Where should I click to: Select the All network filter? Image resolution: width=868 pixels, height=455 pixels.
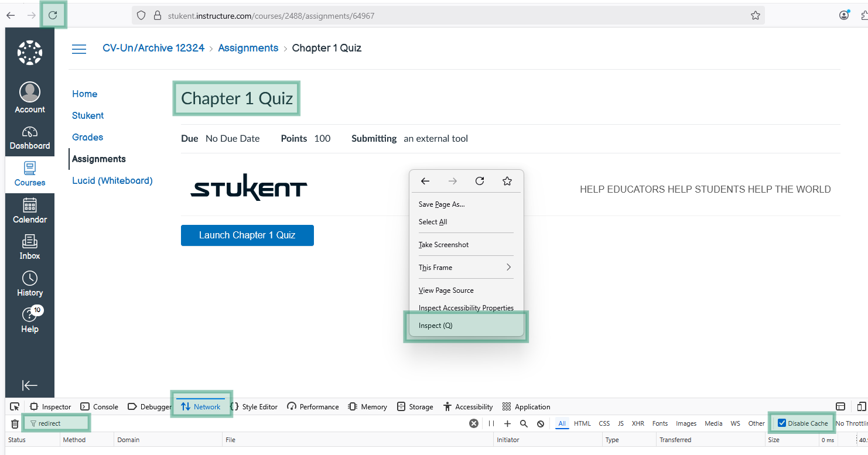(562, 423)
